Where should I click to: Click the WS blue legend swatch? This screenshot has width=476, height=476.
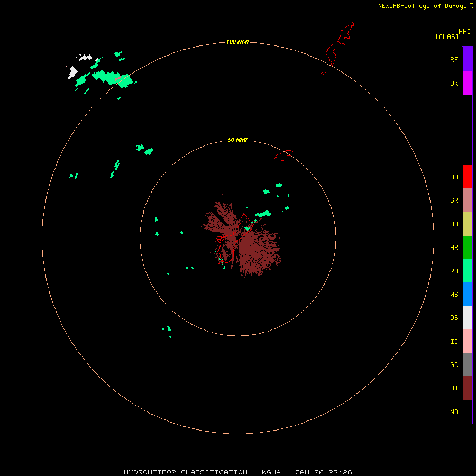467,294
